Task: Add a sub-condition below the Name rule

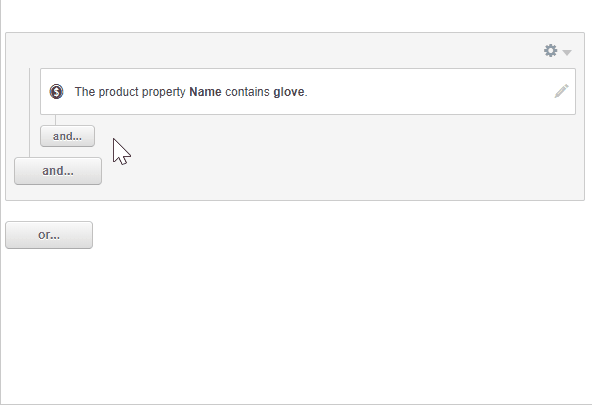Action: point(68,136)
